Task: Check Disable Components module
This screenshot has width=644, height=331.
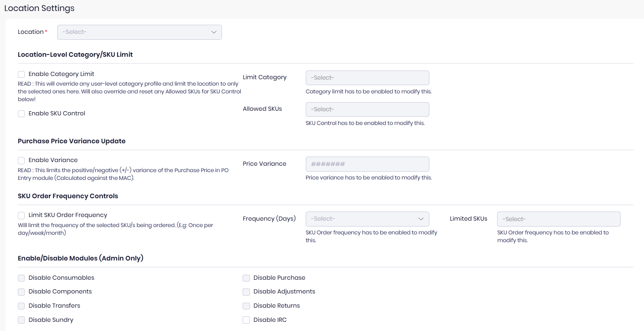Action: click(x=22, y=292)
